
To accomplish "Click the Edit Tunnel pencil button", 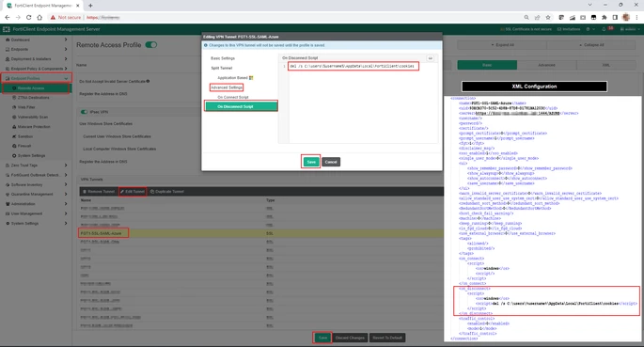I will click(133, 191).
